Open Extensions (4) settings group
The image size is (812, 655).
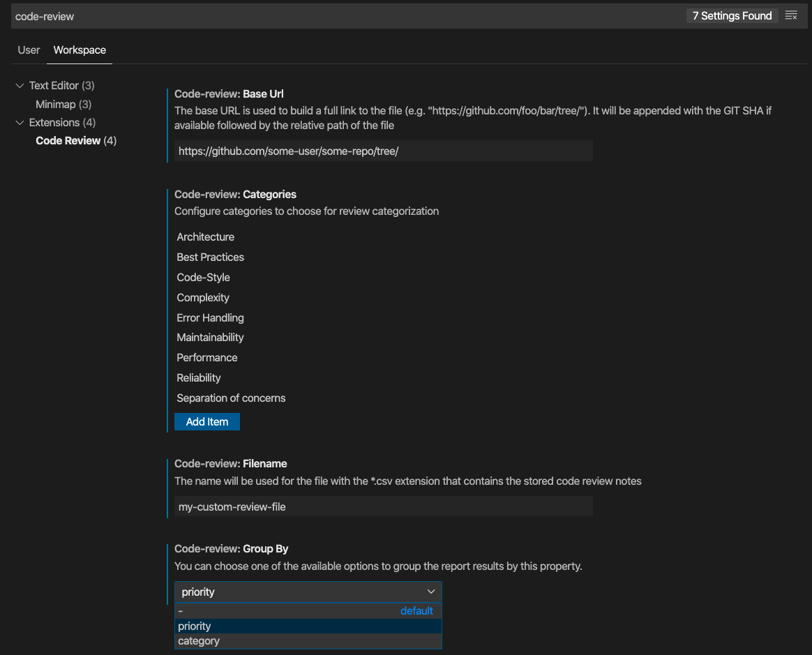(x=62, y=123)
